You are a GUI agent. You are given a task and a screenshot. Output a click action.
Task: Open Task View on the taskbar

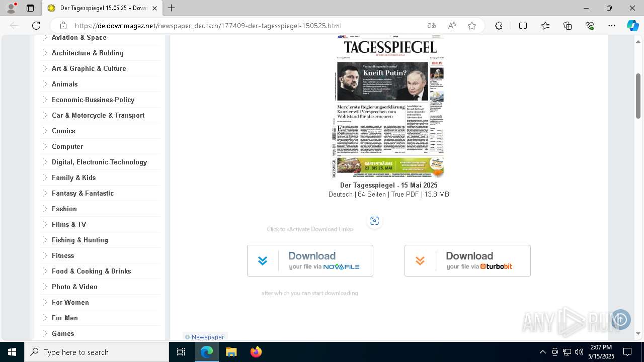pos(182,352)
